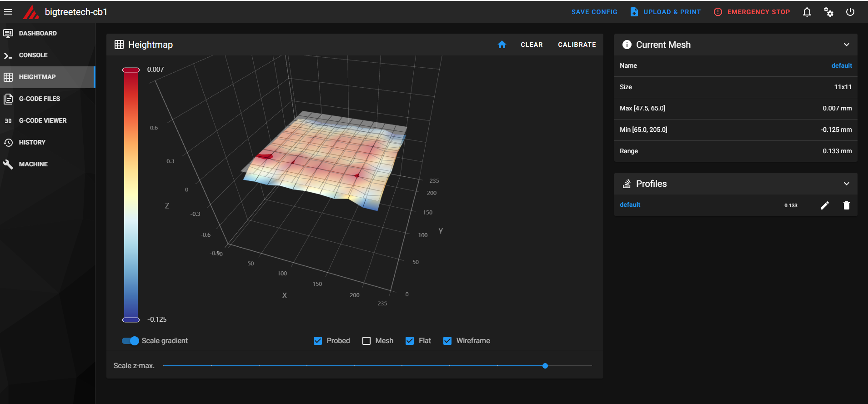This screenshot has height=404, width=868.
Task: Click the home icon in Heightmap panel
Action: click(502, 45)
